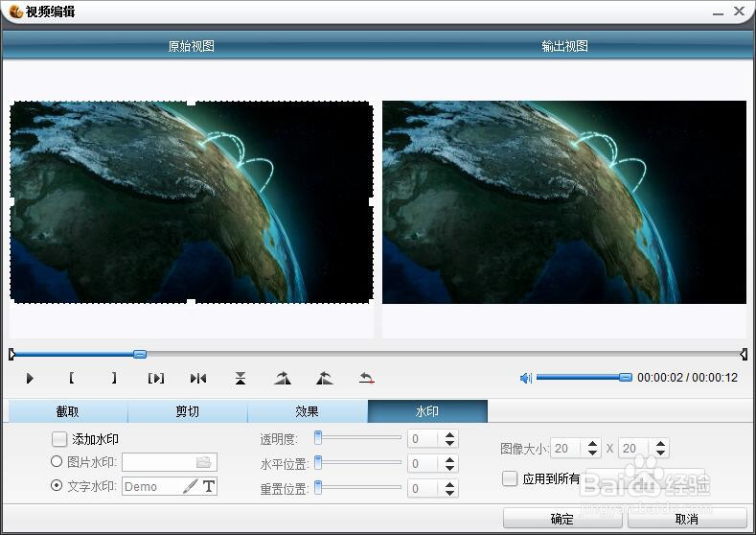
Task: Close the 视频编辑 window
Action: pyautogui.click(x=739, y=11)
